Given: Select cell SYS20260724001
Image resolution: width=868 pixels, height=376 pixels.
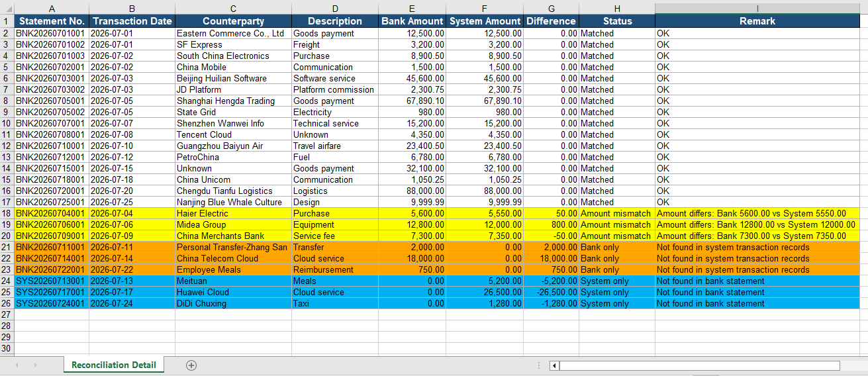Looking at the screenshot, I should [x=52, y=303].
